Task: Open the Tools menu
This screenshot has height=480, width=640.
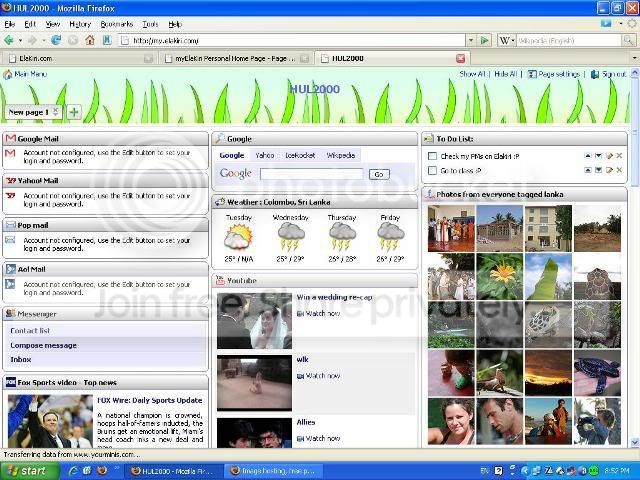Action: click(x=150, y=24)
